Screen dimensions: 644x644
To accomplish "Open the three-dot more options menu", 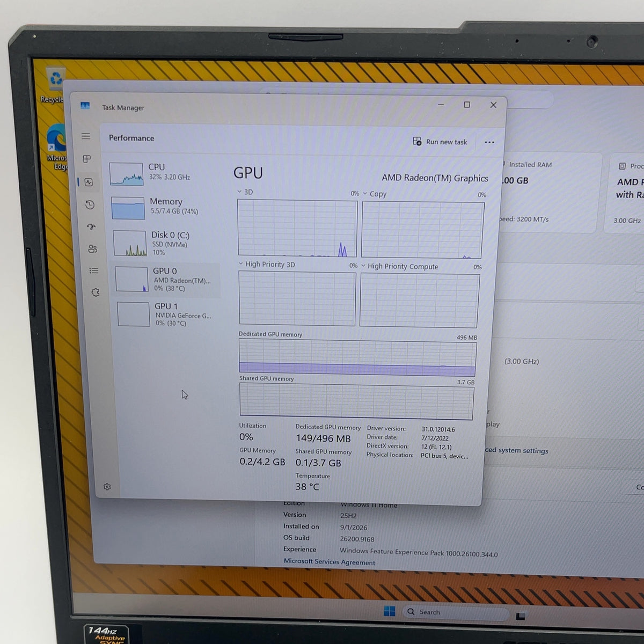I will [x=489, y=142].
